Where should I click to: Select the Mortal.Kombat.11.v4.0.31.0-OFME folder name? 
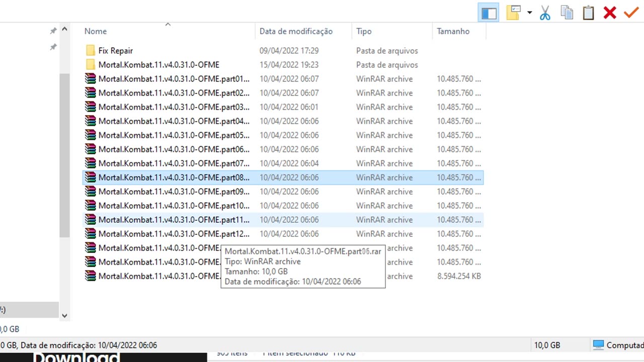click(x=159, y=64)
